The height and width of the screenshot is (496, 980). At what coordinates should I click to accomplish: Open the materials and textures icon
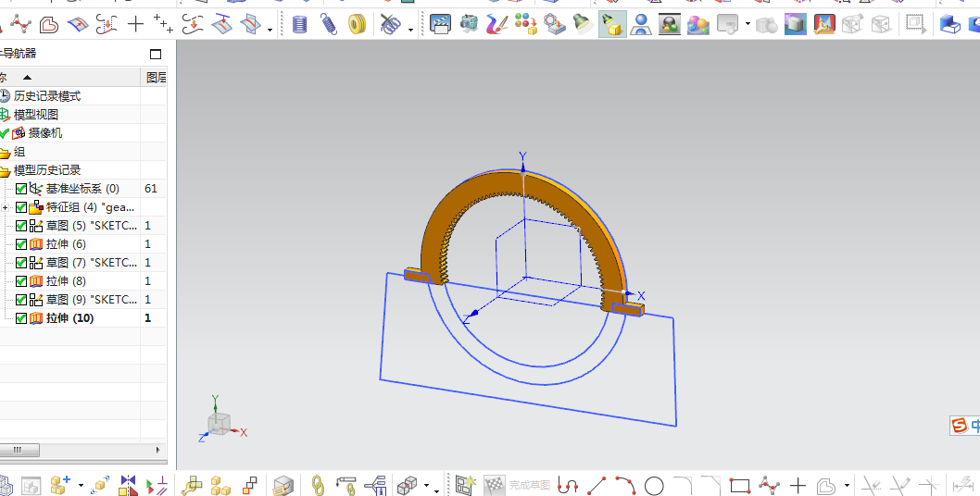tap(526, 24)
